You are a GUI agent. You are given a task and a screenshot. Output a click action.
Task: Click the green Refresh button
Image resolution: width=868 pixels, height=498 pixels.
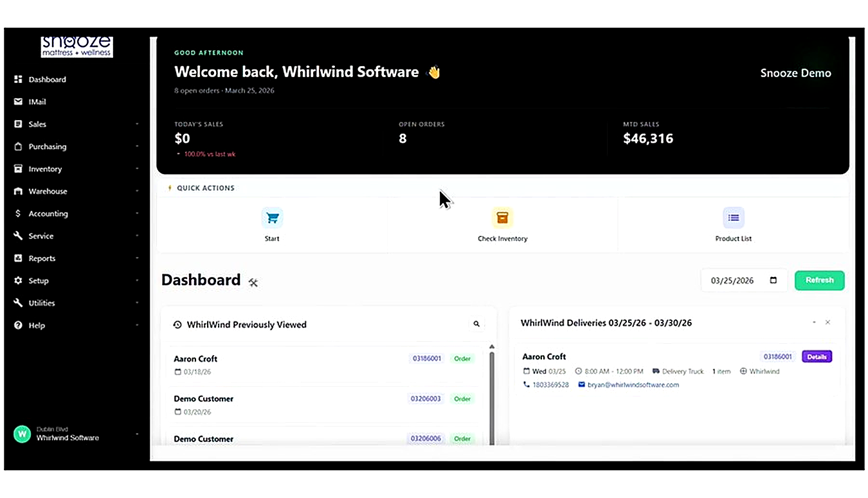[x=820, y=280]
